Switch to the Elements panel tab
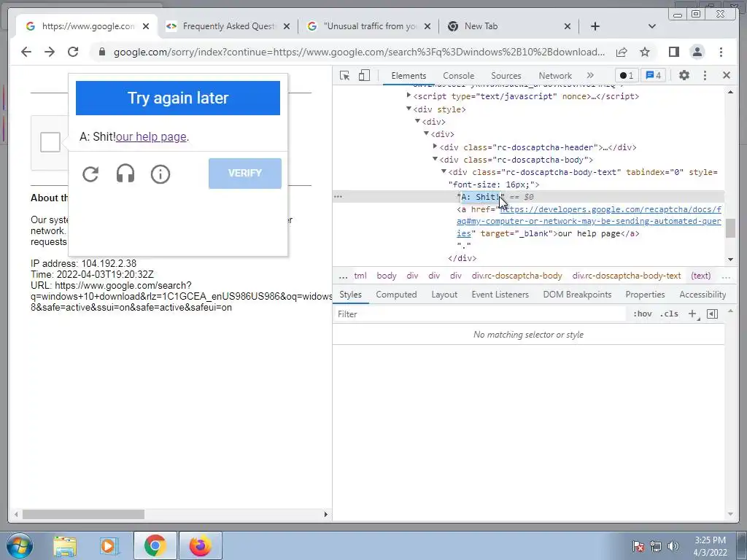Screen dimensions: 747x560 pos(409,76)
